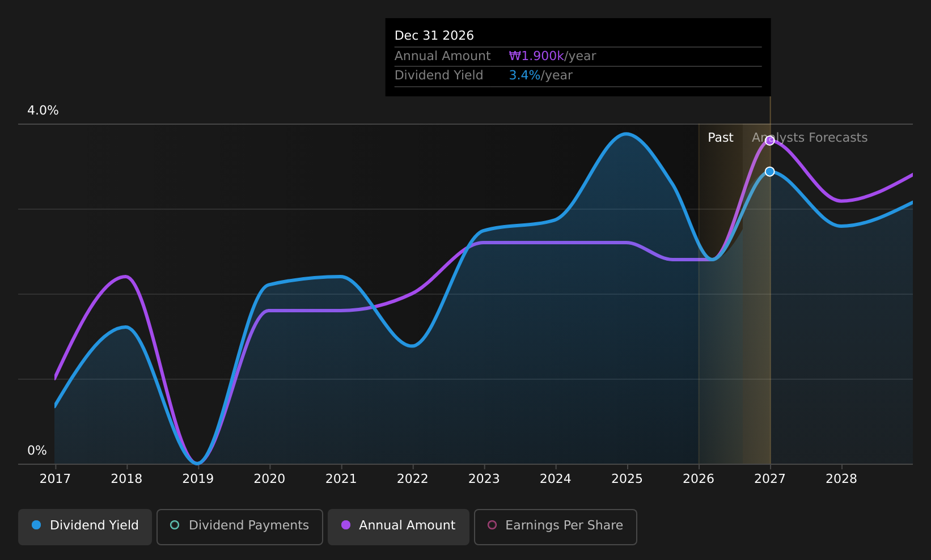The height and width of the screenshot is (560, 931).
Task: Click the ₩1.900k/year tooltip value
Action: coord(552,56)
